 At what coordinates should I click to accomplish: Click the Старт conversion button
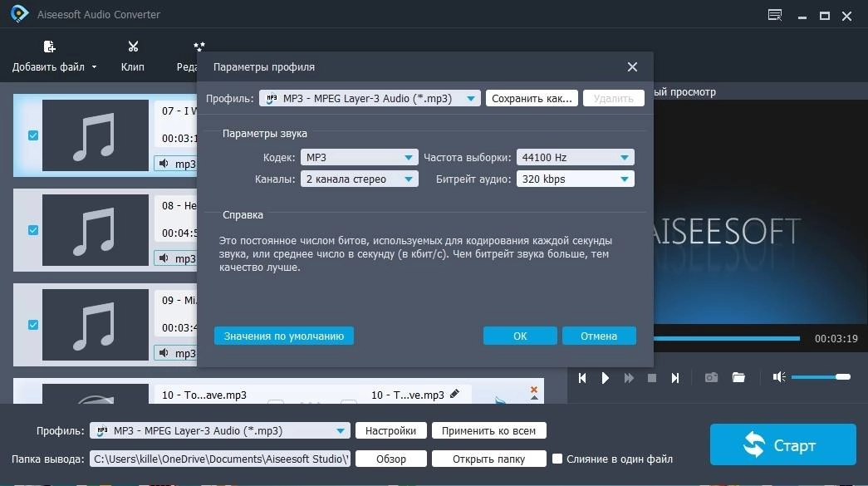(x=782, y=444)
